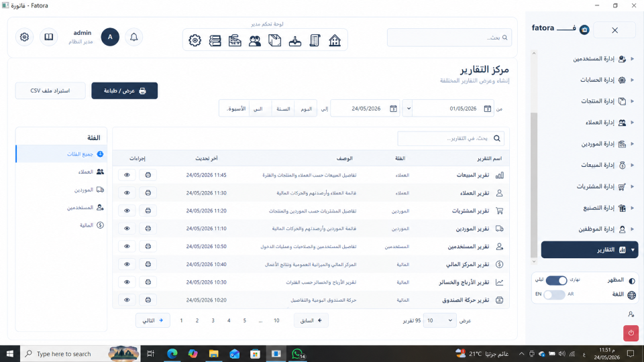Screen dimensions: 644x362
Task: Open the server stack icon in the toolbar
Action: 215,40
